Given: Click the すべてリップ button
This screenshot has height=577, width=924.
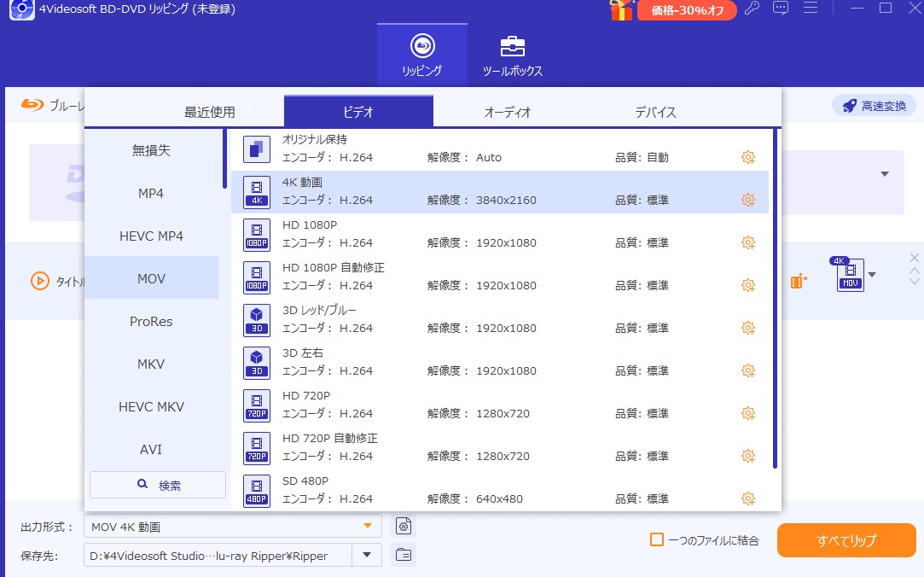Looking at the screenshot, I should coord(846,539).
